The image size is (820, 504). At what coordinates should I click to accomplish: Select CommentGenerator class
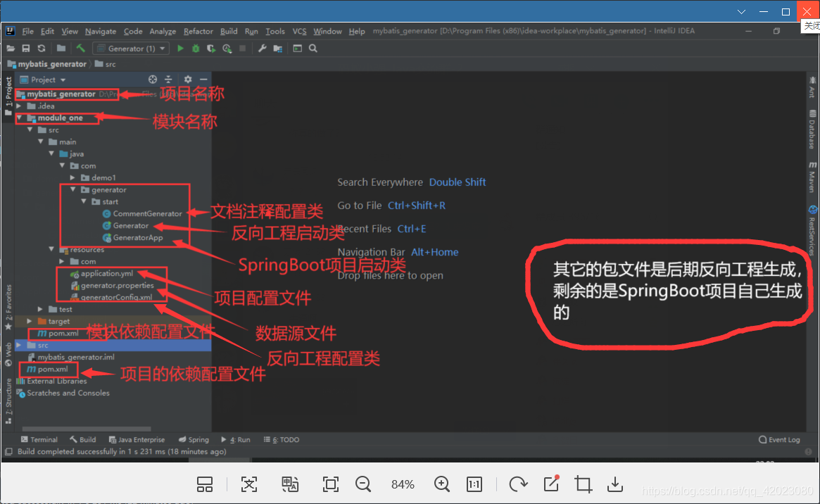click(x=142, y=214)
